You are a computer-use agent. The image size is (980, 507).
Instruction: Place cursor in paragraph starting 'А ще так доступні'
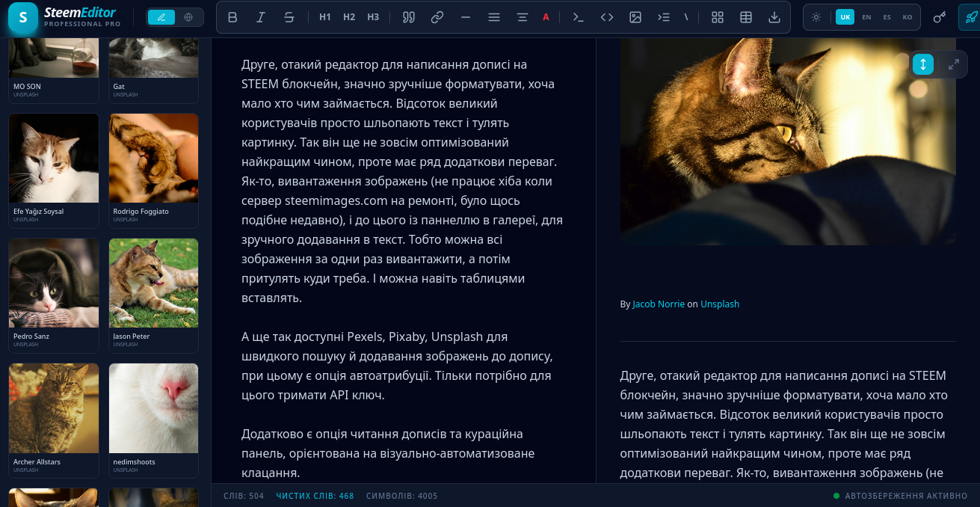(397, 366)
